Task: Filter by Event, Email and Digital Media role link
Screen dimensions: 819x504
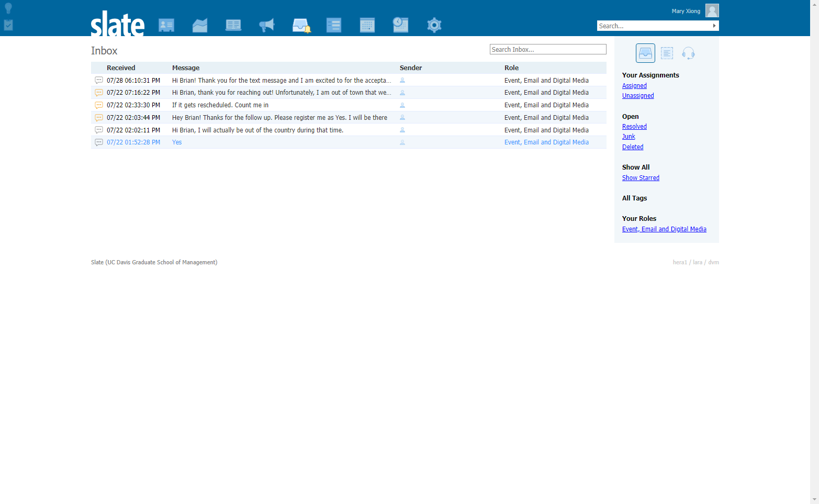Action: (664, 229)
